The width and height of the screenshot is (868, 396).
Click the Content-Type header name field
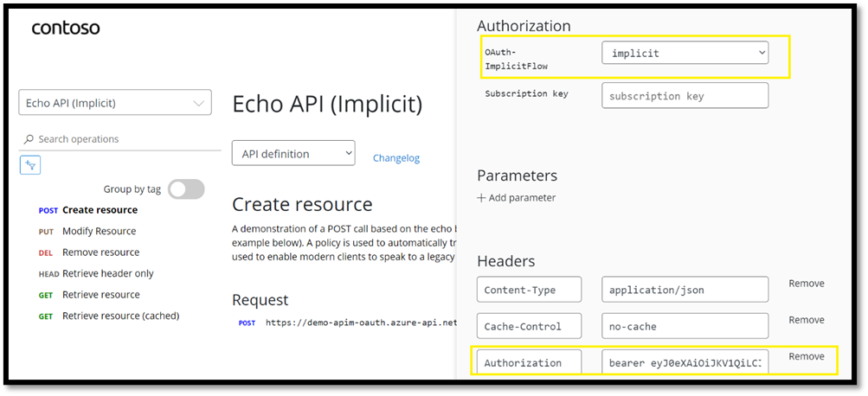[x=530, y=290]
